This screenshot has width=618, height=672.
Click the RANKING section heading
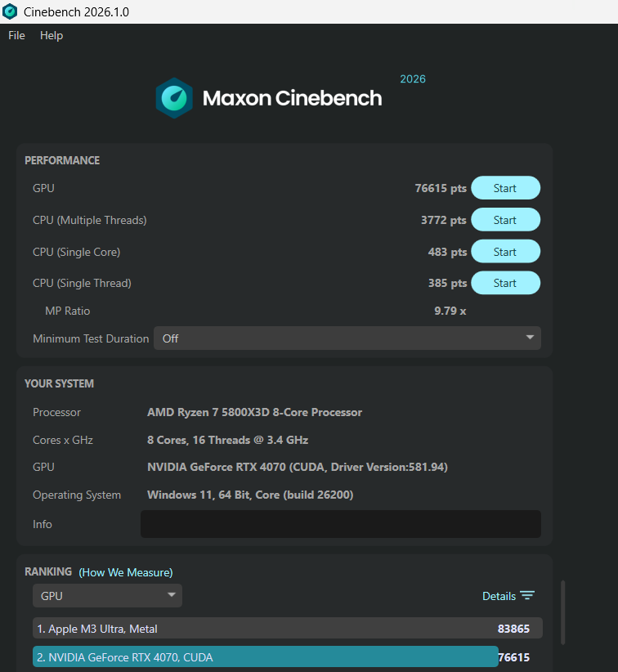click(48, 571)
